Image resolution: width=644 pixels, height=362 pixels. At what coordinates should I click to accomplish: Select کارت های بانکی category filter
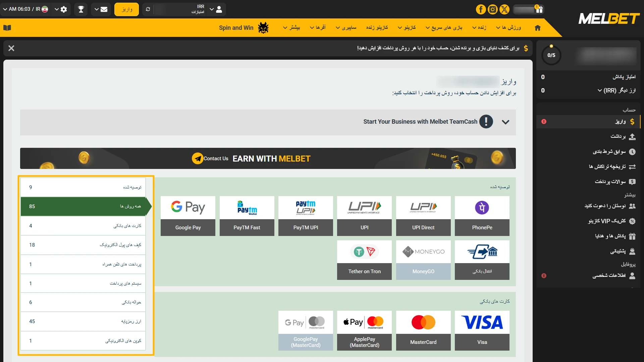(x=83, y=226)
